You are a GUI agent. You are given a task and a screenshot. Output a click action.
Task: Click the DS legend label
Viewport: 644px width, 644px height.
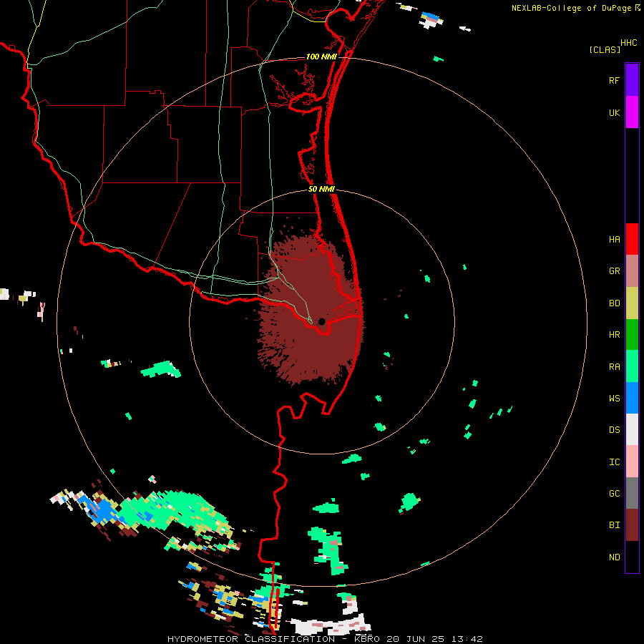tap(614, 430)
